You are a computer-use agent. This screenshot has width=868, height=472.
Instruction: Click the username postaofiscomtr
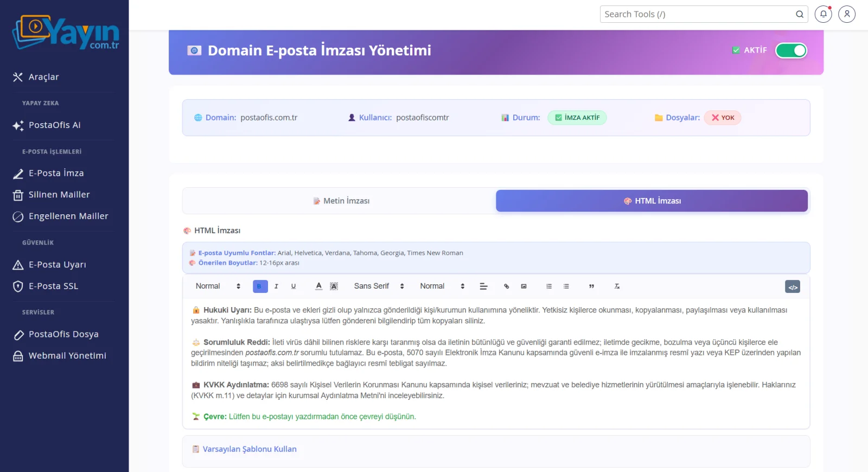click(x=423, y=118)
